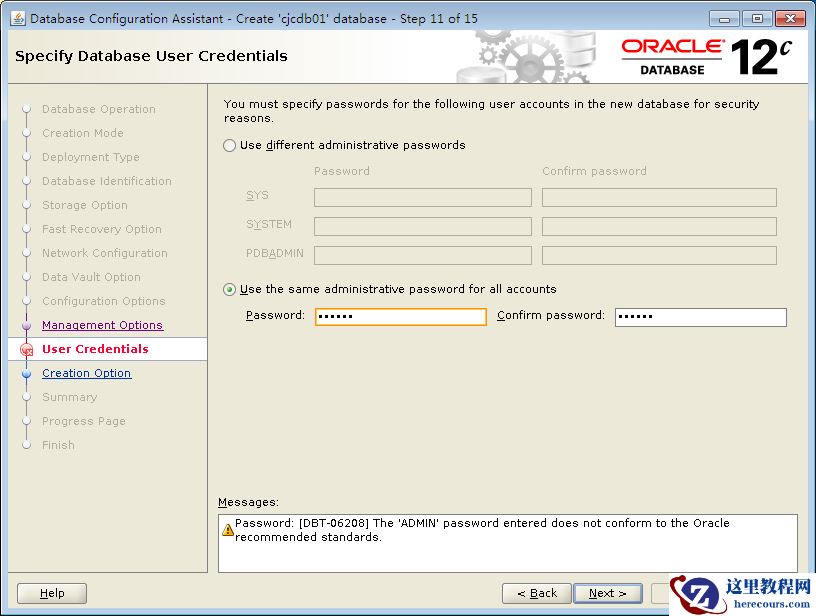This screenshot has height=616, width=816.
Task: Click the Creation Option step bullet
Action: [27, 374]
